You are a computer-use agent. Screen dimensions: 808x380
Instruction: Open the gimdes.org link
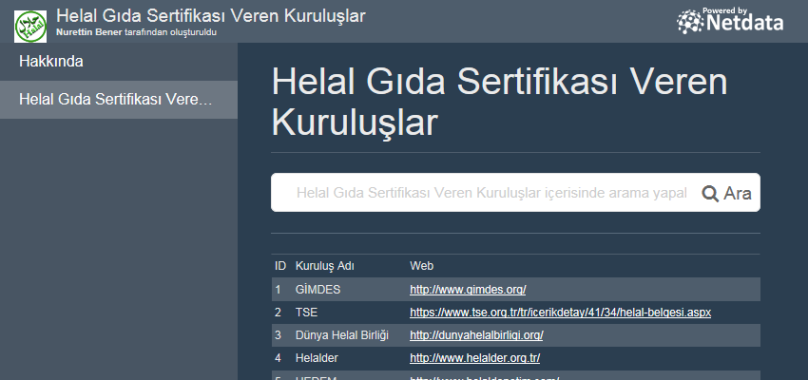pos(468,290)
